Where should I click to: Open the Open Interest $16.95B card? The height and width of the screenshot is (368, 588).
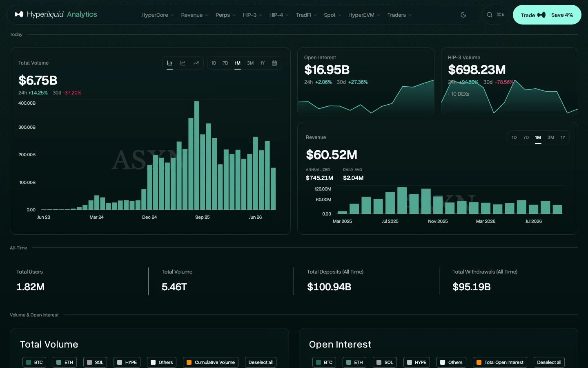coord(366,81)
